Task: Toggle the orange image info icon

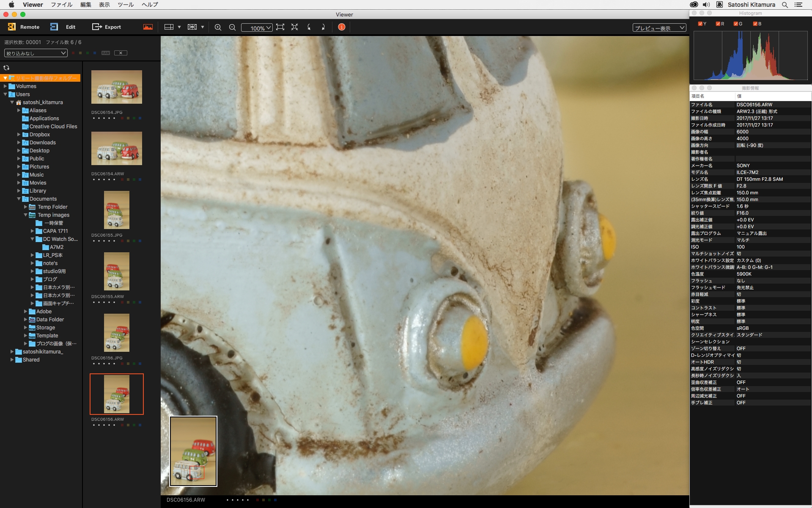Action: (342, 27)
